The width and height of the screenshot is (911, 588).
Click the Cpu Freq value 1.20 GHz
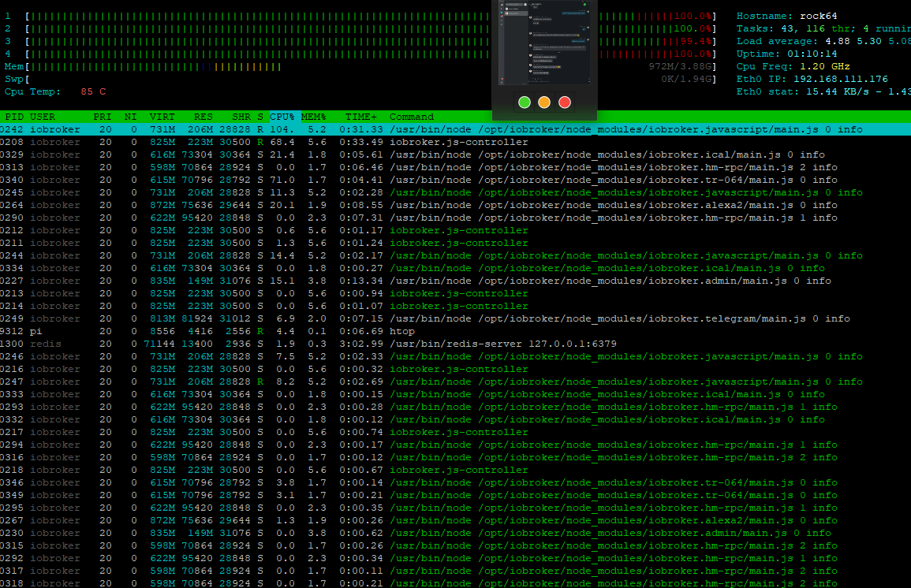825,67
